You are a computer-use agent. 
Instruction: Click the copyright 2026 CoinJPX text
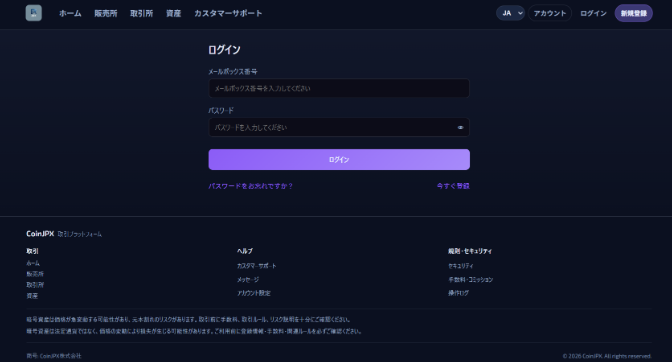(607, 356)
